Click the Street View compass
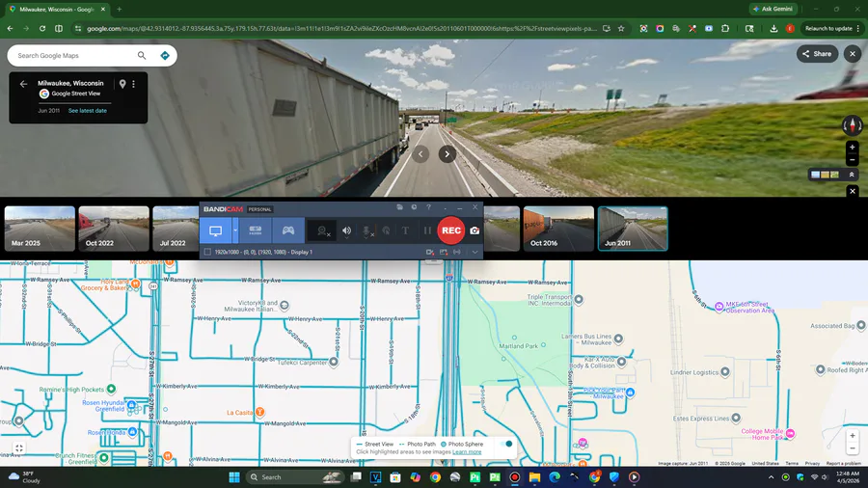The image size is (868, 488). (x=853, y=125)
